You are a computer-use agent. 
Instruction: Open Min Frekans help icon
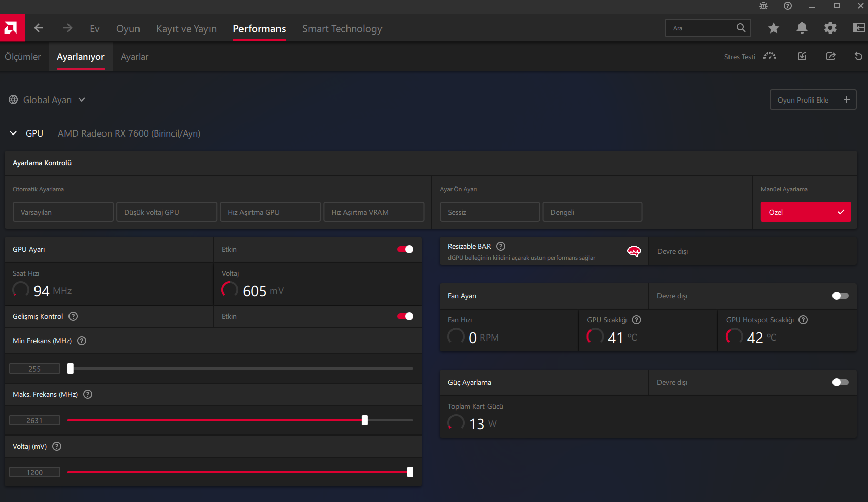(x=82, y=341)
